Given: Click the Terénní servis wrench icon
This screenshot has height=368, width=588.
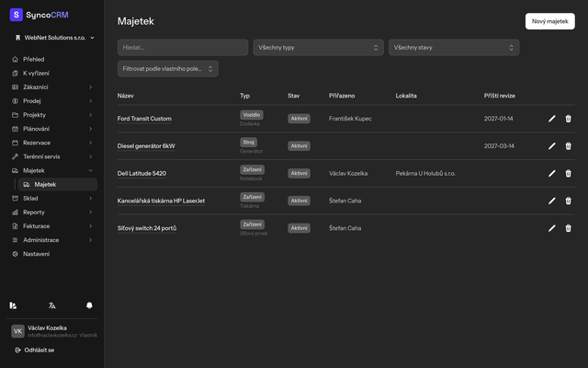Looking at the screenshot, I should click(15, 156).
